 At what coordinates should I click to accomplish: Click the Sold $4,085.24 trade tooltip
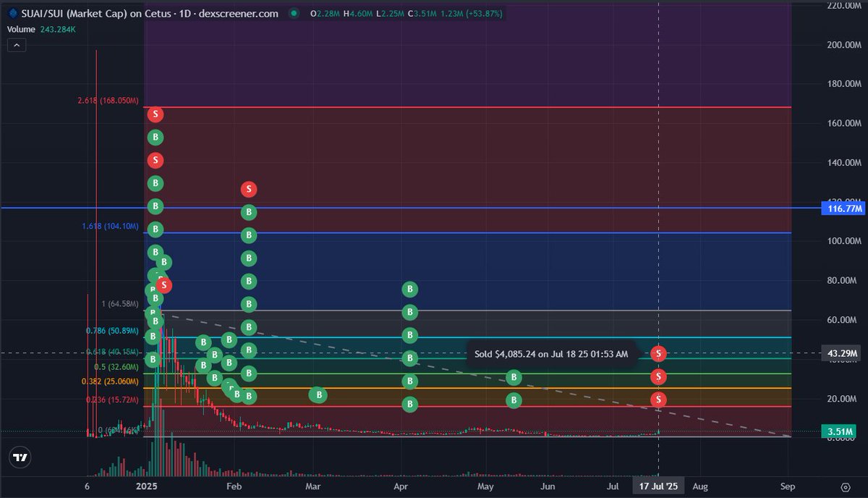[x=550, y=354]
